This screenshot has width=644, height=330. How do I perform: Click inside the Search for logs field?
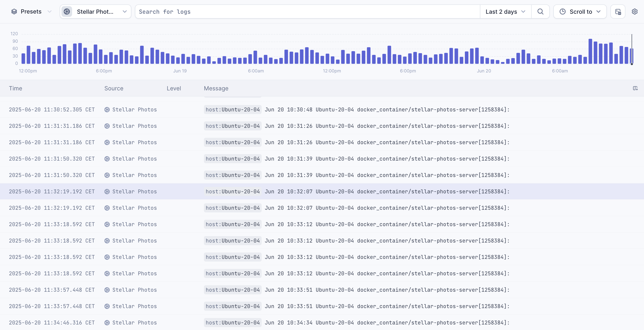point(307,12)
